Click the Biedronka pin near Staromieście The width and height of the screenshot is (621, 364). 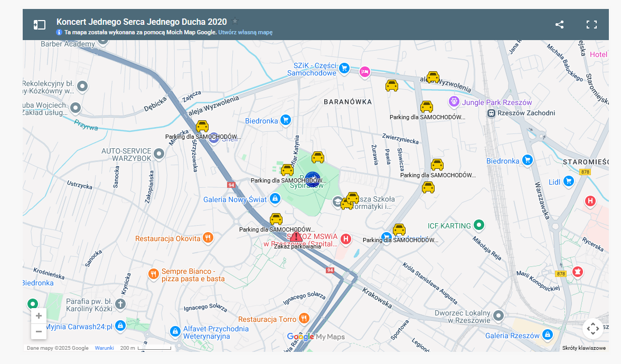click(527, 160)
